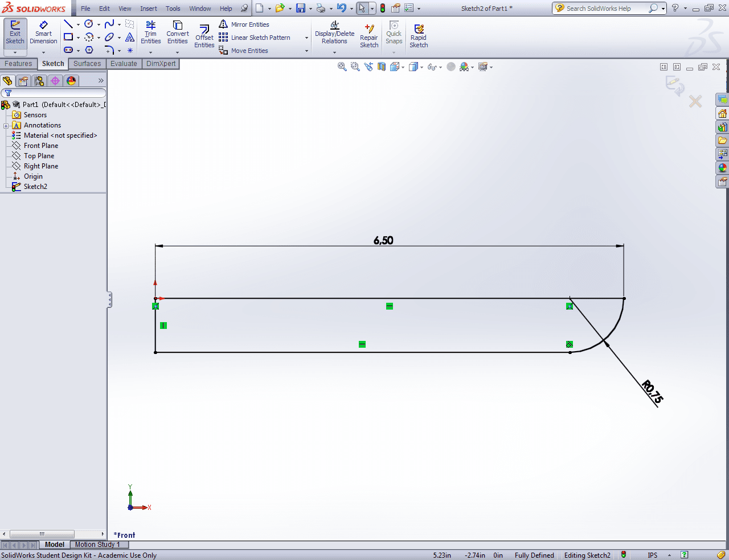Click Move Entities
Image resolution: width=729 pixels, height=560 pixels.
tap(244, 51)
